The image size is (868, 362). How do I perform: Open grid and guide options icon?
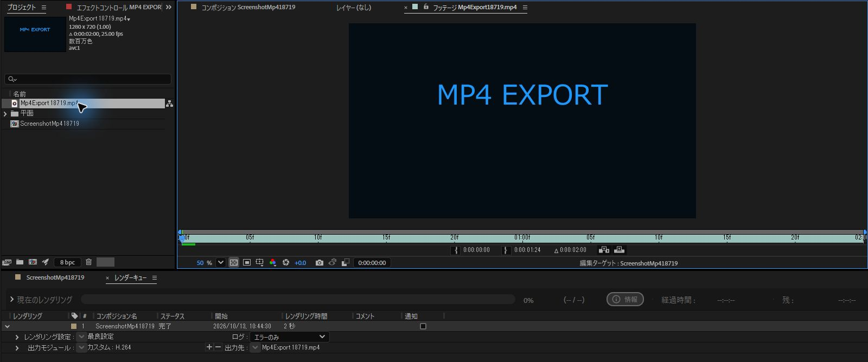pos(260,262)
